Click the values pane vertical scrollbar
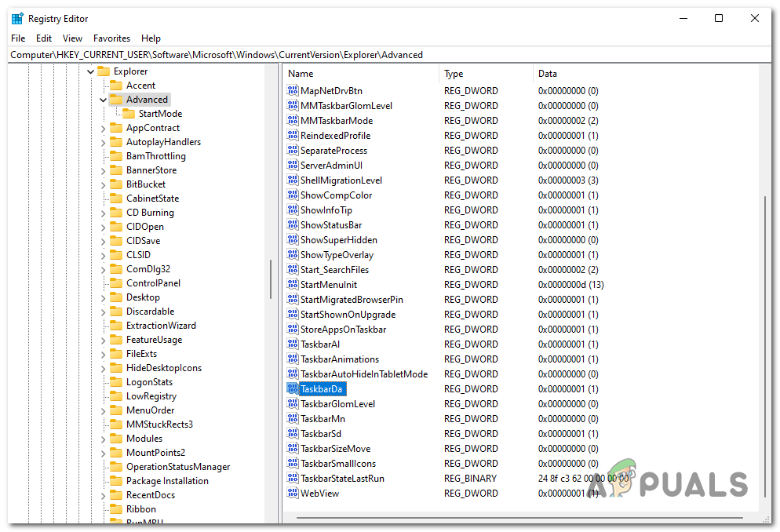Image resolution: width=780 pixels, height=532 pixels. pyautogui.click(x=765, y=345)
